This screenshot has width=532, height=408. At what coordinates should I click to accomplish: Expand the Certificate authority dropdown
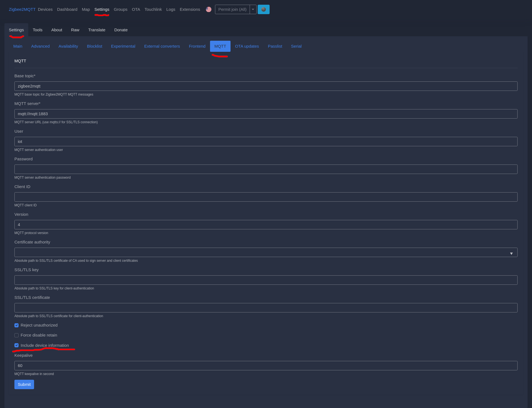tap(511, 253)
